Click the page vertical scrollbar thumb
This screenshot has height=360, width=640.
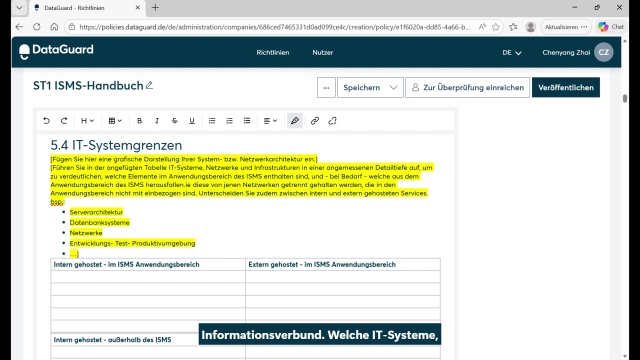[625, 99]
